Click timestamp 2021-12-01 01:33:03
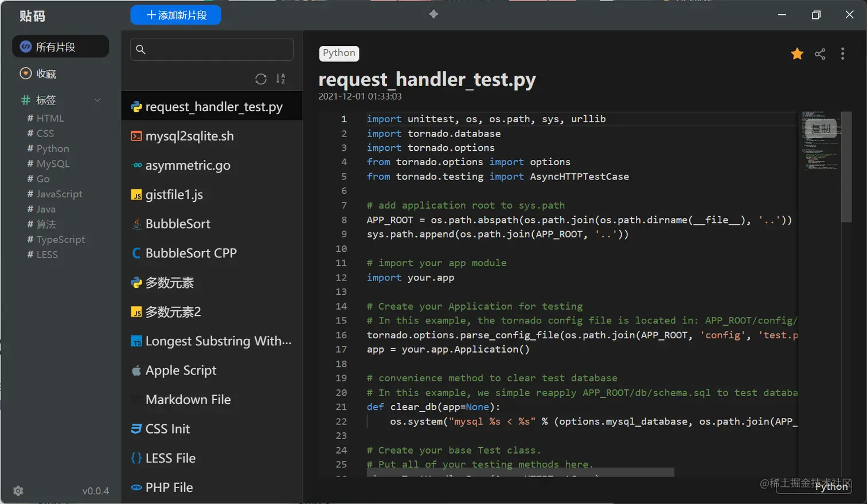867x504 pixels. click(360, 96)
